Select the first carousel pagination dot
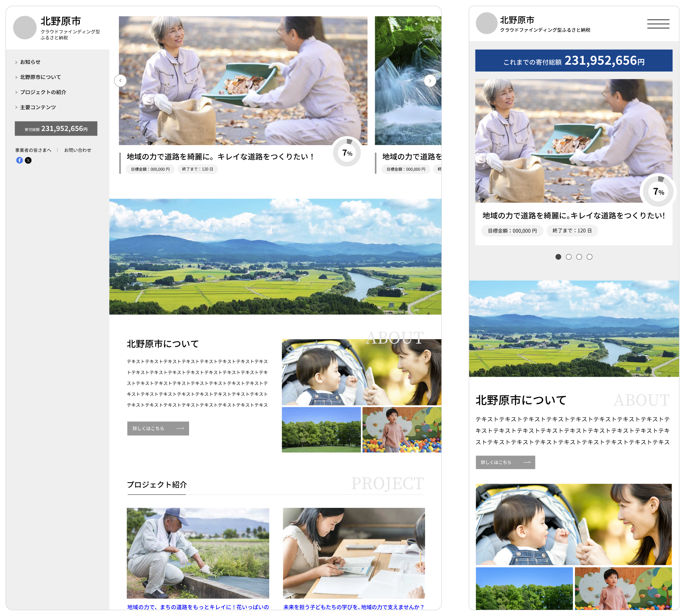Screen dimensions: 685x616 click(558, 257)
